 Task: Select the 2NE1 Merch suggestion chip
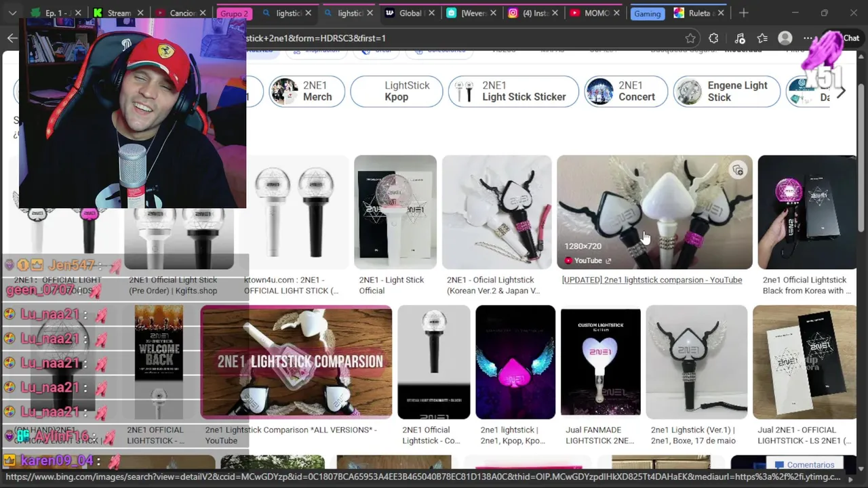[x=307, y=91]
